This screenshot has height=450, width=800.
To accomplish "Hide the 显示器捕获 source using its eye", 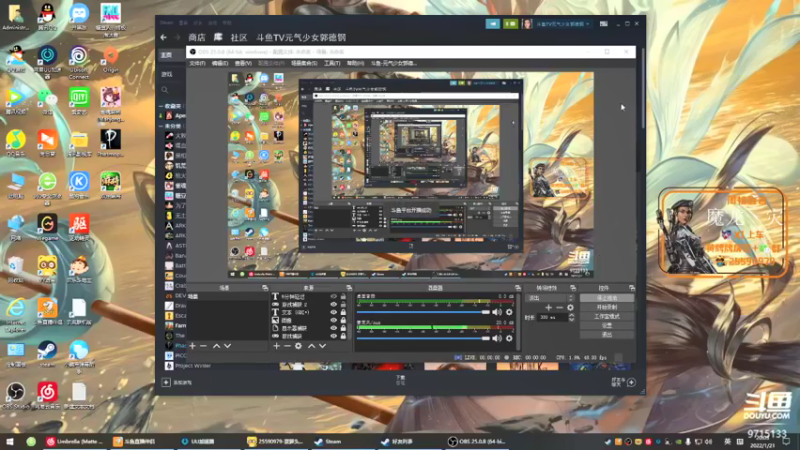I will click(x=334, y=328).
